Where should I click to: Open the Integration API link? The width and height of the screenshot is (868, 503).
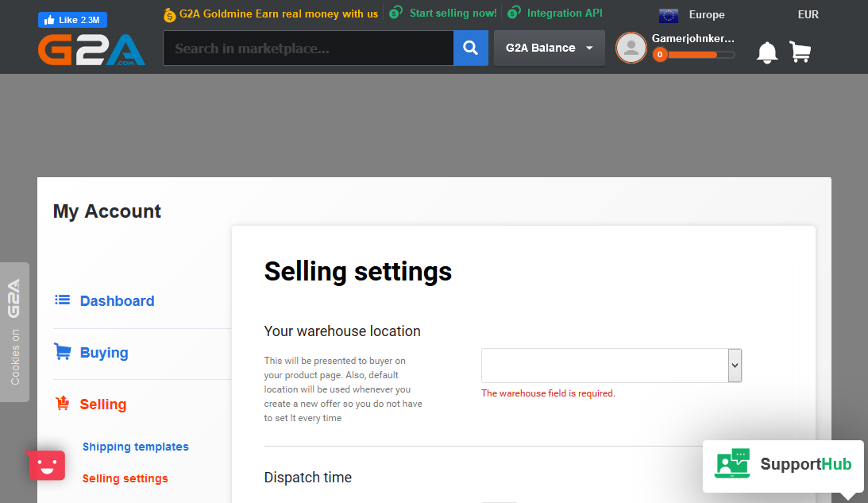(565, 13)
